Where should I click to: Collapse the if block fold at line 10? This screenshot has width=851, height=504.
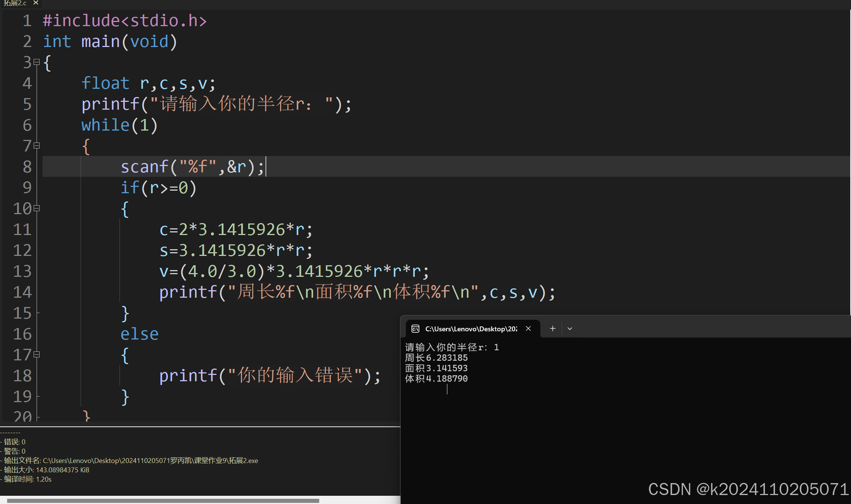pos(37,208)
